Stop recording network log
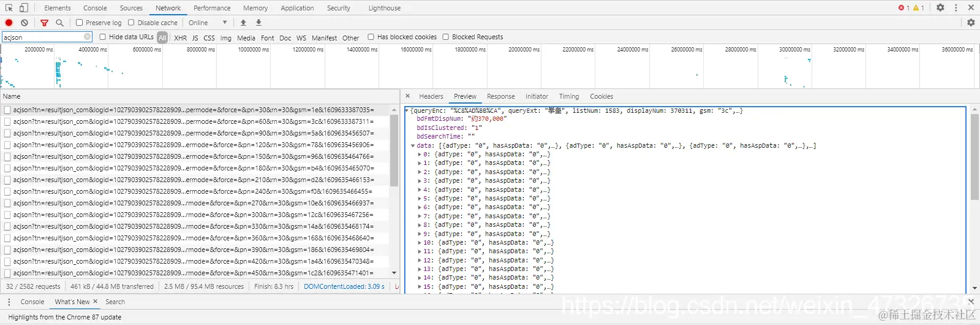980x325 pixels. (9, 23)
